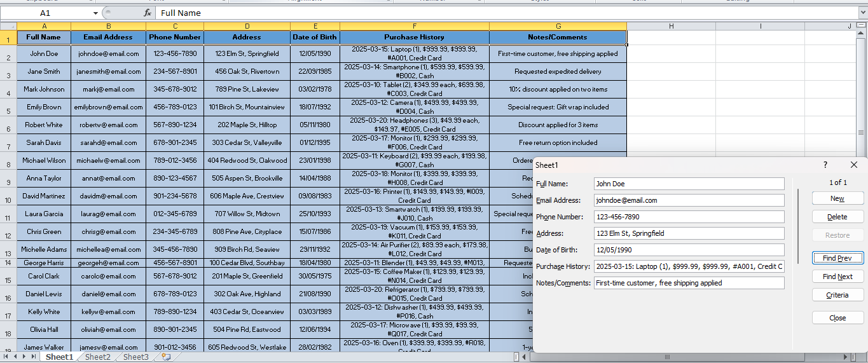868x363 pixels.
Task: Delete the current form record
Action: (837, 217)
